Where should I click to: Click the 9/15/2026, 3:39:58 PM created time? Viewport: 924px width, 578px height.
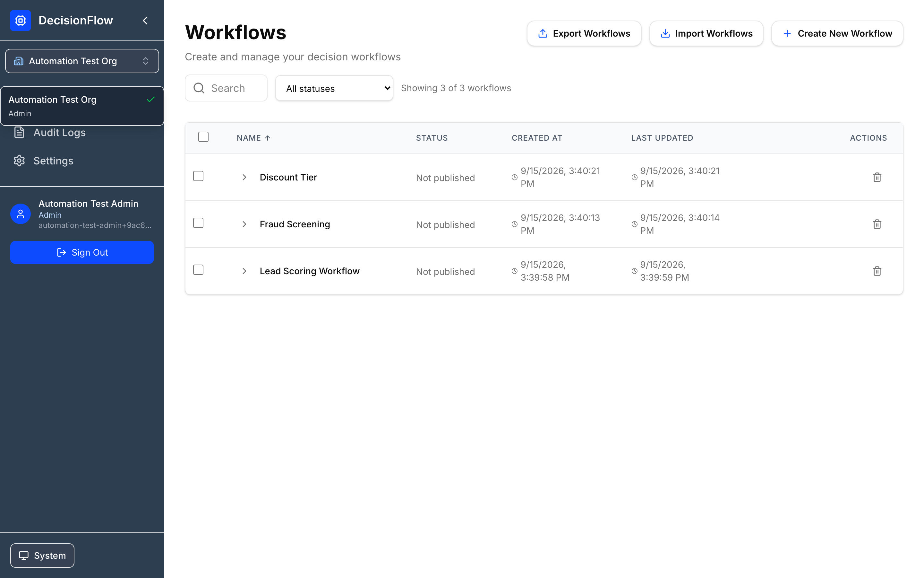click(545, 271)
